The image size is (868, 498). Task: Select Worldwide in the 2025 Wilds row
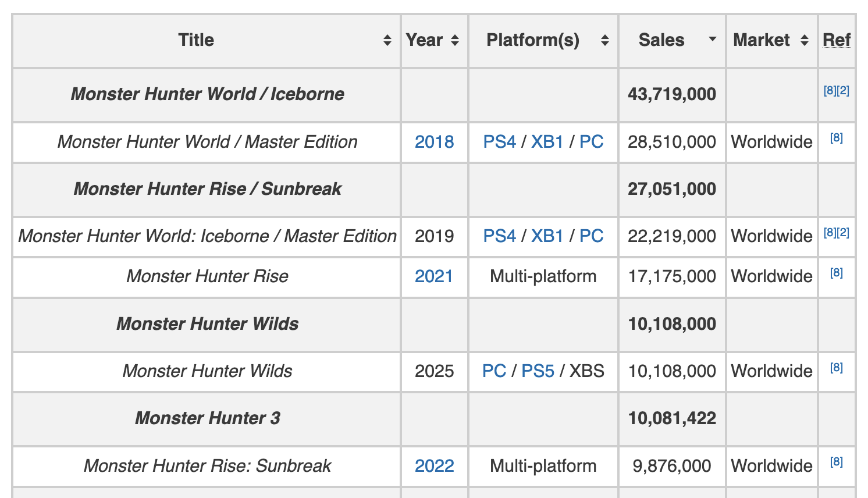click(771, 371)
